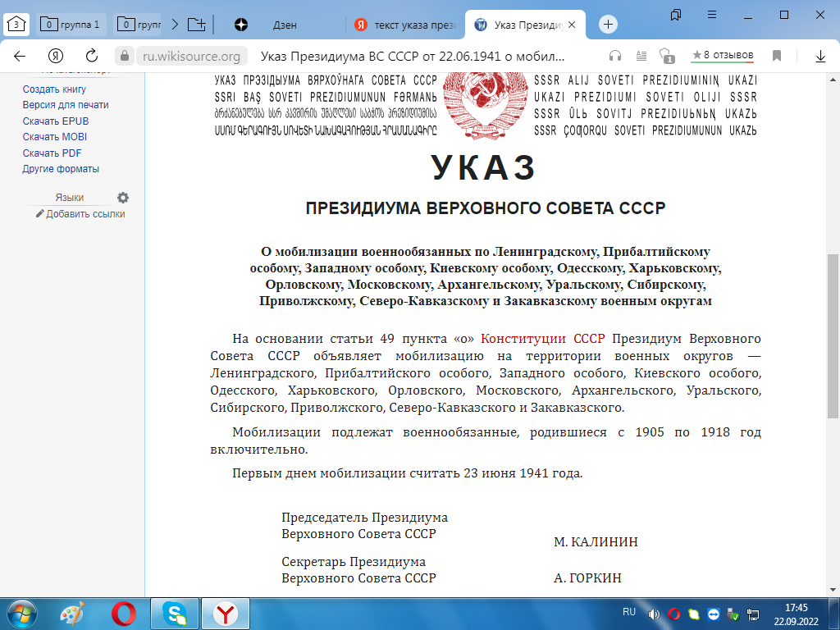
Task: Enter reader mode for the article
Action: click(641, 55)
